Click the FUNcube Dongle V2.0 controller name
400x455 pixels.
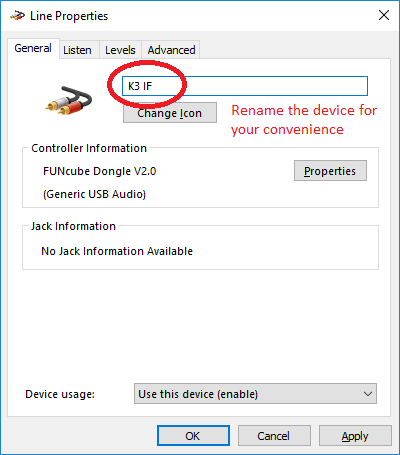(100, 171)
